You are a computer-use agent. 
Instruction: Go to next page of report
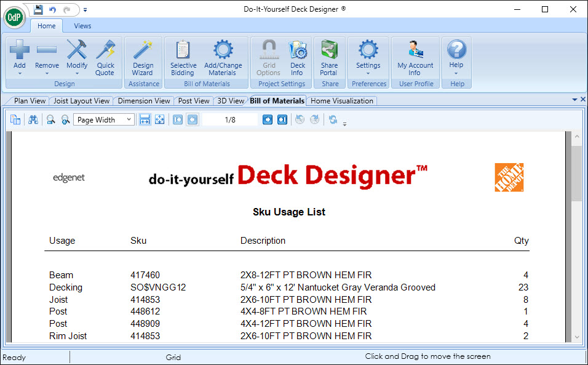(x=268, y=119)
